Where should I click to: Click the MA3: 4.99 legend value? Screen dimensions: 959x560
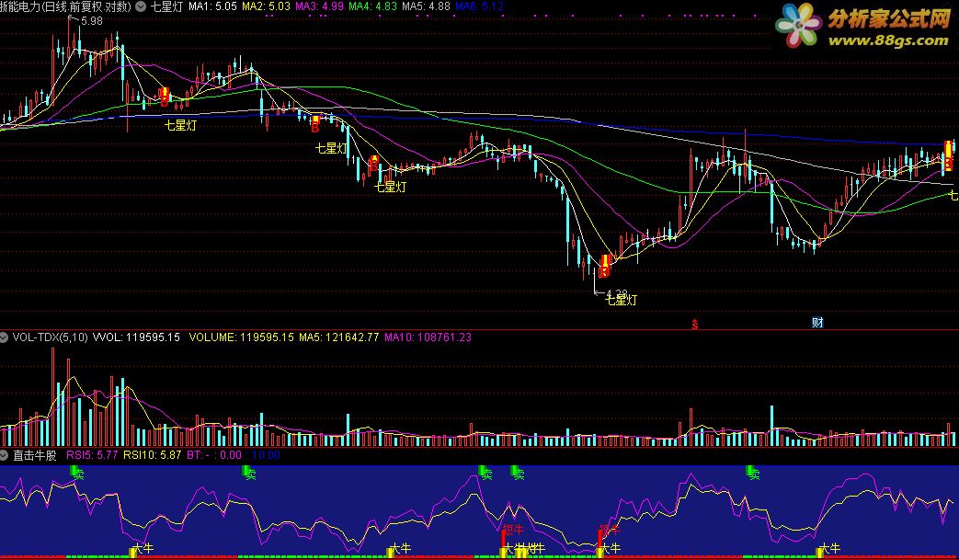click(x=319, y=6)
